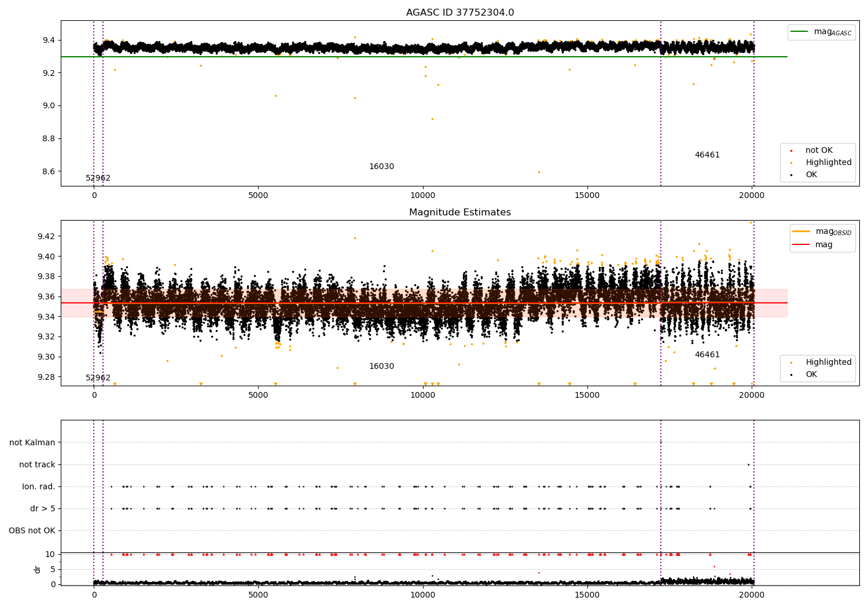
Task: Click the '9.0' y-tick in the top plot
Action: [49, 106]
